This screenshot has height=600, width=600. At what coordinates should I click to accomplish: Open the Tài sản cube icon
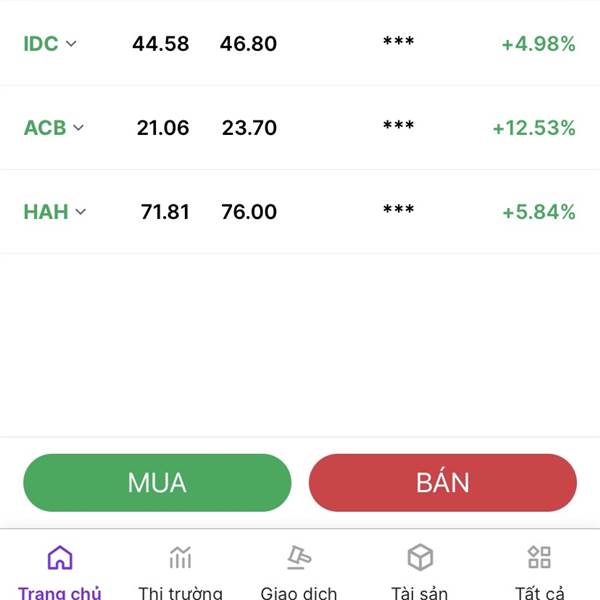tap(420, 557)
